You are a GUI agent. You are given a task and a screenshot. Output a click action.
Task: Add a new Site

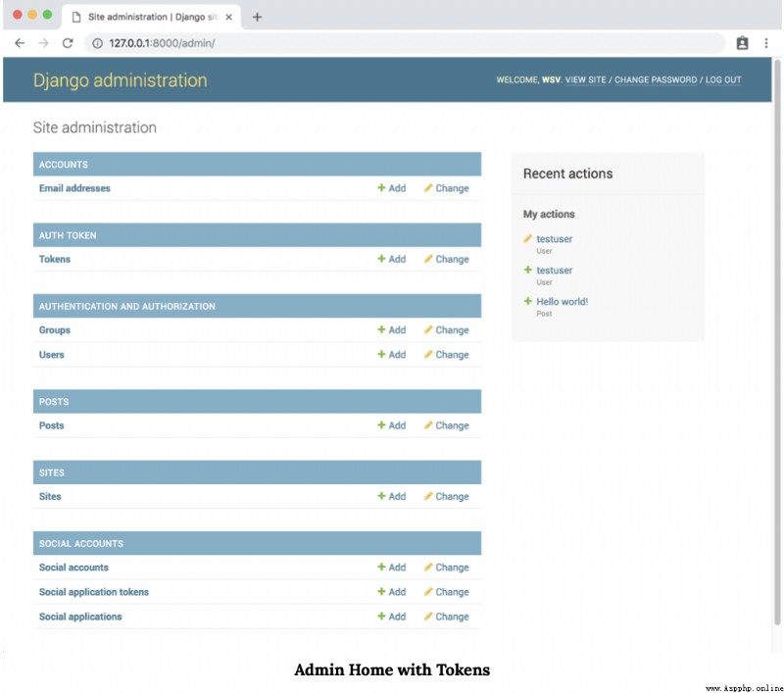coord(391,497)
